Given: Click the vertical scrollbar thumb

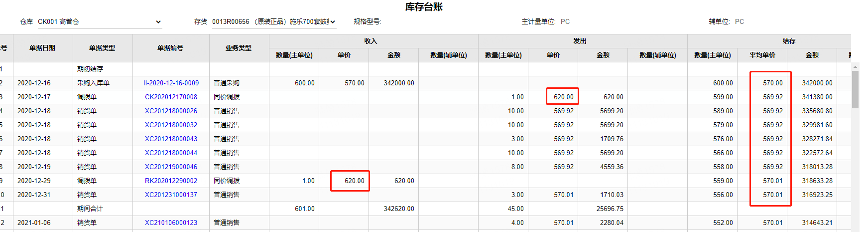Looking at the screenshot, I should [x=856, y=90].
